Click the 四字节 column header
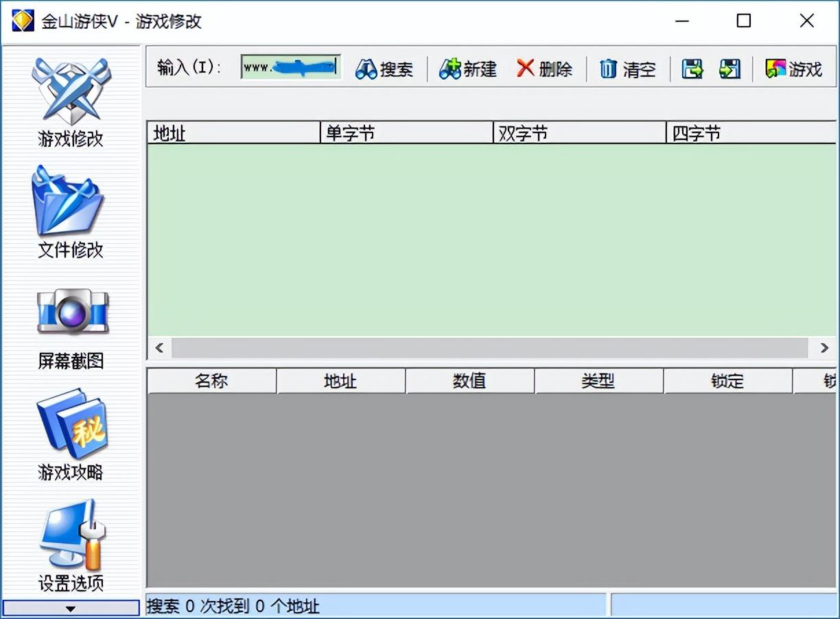This screenshot has width=840, height=619. tap(751, 133)
